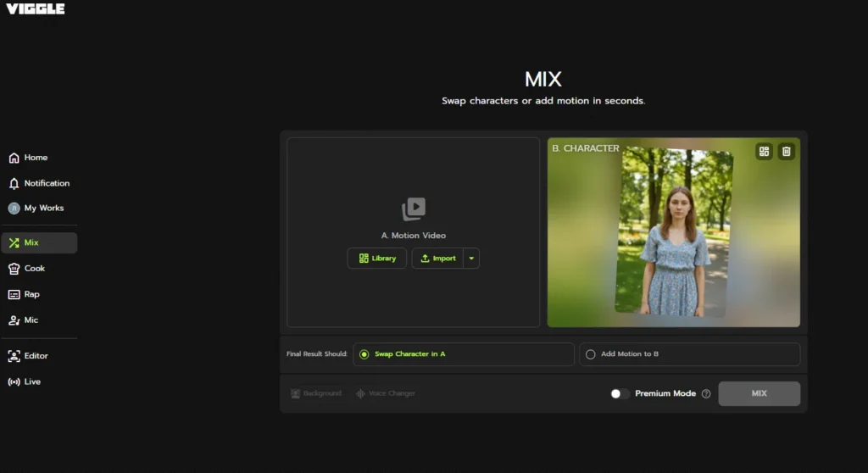Open the Rap tool
The image size is (868, 473).
pyautogui.click(x=25, y=295)
